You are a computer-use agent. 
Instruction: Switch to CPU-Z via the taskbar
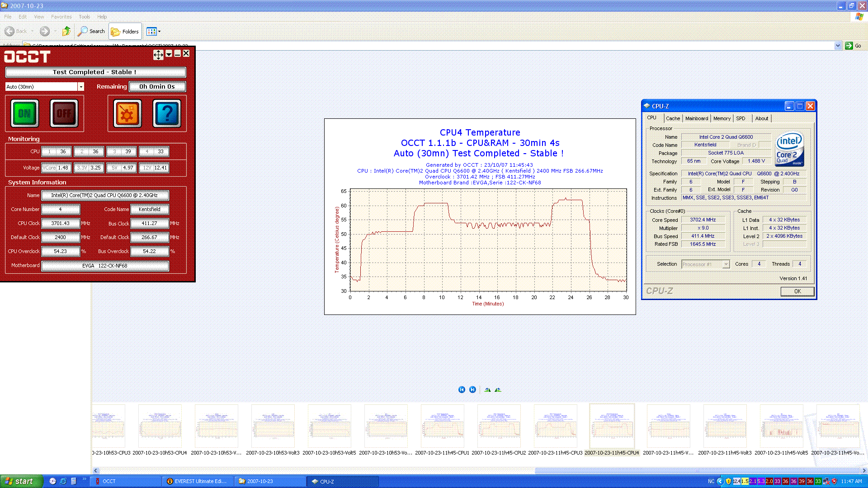[x=342, y=481]
